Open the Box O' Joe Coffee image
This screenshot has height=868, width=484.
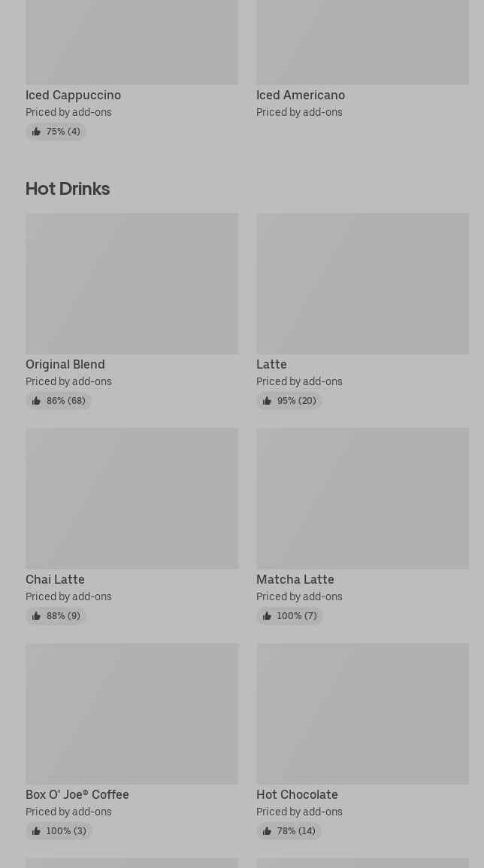132,713
